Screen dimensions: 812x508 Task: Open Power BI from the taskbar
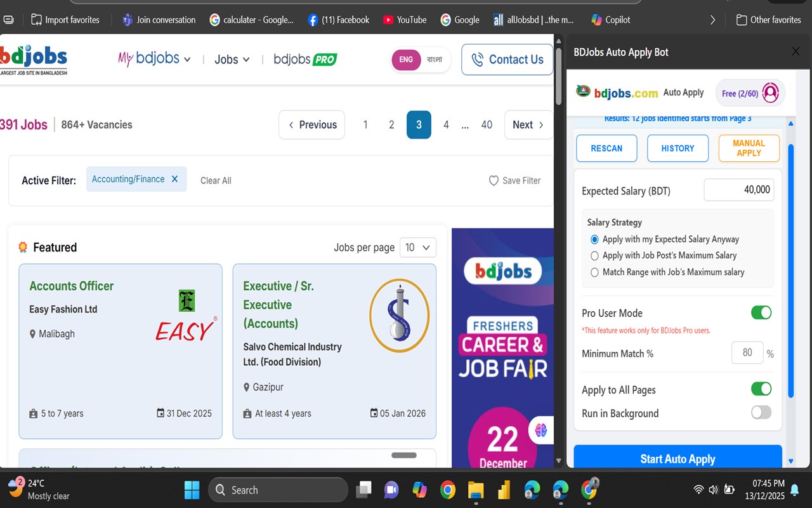[x=504, y=490]
